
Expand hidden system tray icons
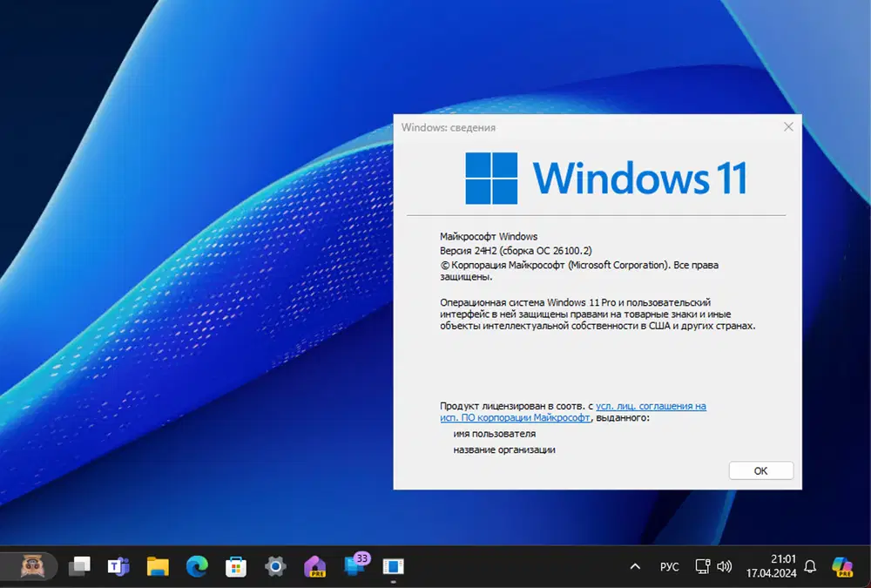tap(636, 566)
